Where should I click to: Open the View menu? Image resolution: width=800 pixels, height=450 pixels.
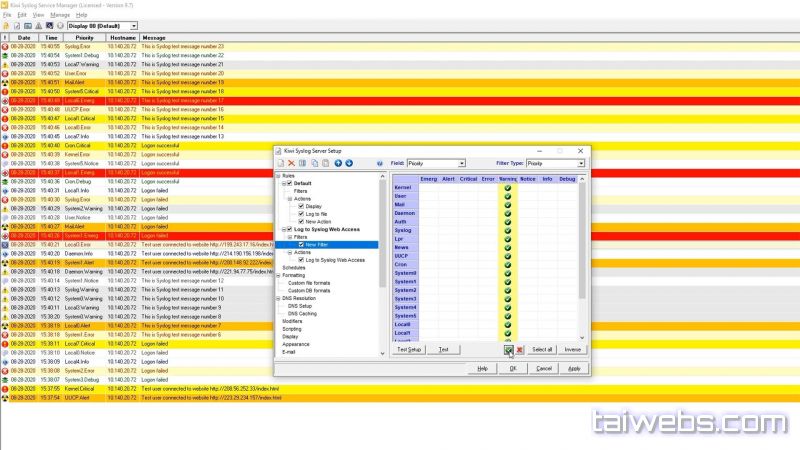pos(38,15)
